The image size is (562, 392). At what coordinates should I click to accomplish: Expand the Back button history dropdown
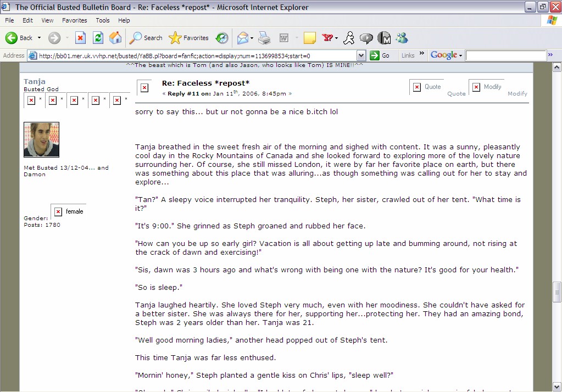pos(39,38)
